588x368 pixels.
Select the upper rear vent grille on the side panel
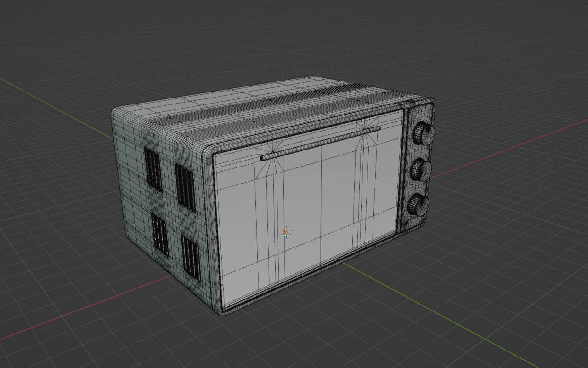(x=153, y=169)
